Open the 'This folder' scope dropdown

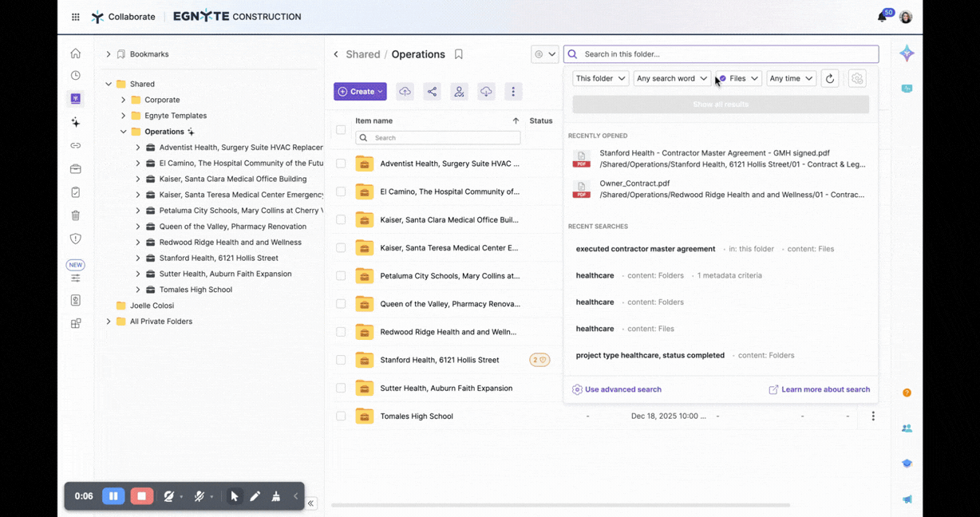(x=600, y=78)
